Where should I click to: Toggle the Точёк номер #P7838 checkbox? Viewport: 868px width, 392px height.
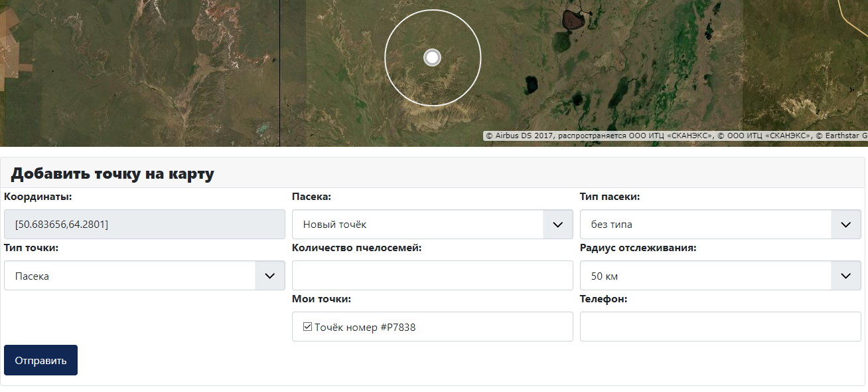coord(307,327)
